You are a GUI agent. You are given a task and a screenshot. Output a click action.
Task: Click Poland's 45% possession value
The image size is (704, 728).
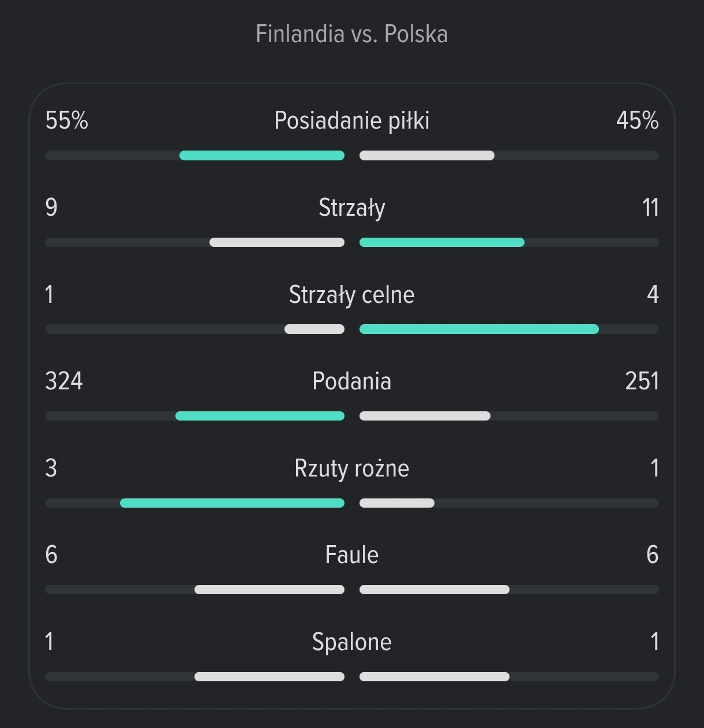click(x=637, y=121)
